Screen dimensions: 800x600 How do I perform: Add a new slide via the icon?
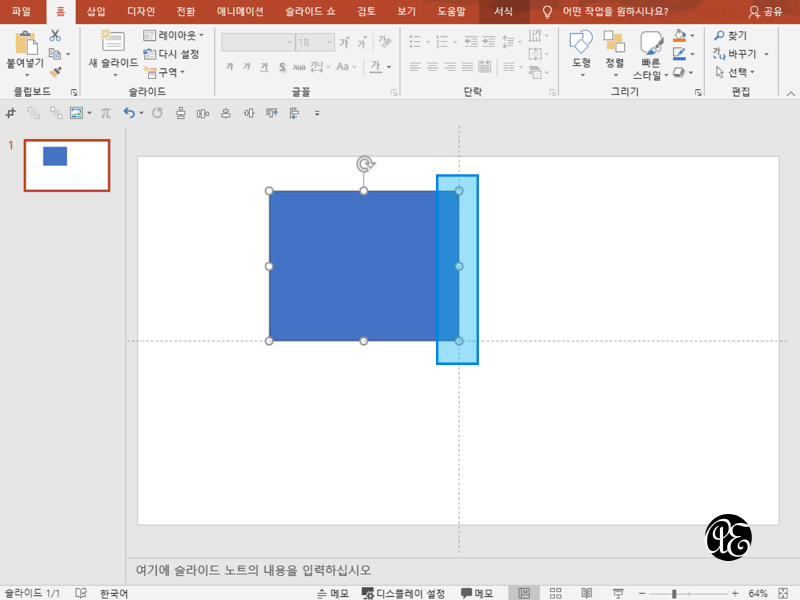(x=113, y=41)
